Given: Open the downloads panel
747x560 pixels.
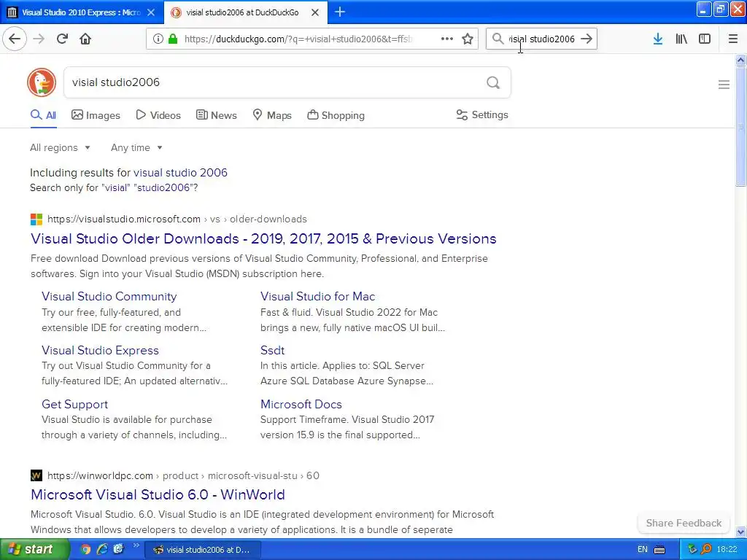Looking at the screenshot, I should [658, 39].
